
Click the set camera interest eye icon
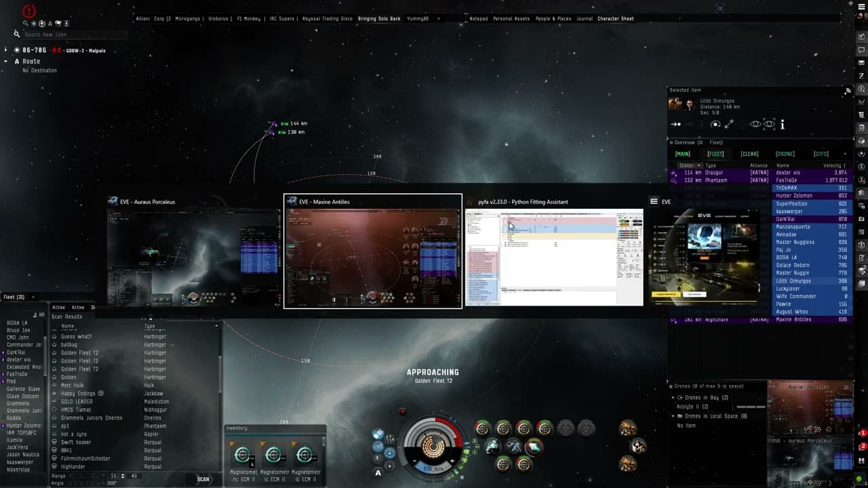pyautogui.click(x=769, y=125)
